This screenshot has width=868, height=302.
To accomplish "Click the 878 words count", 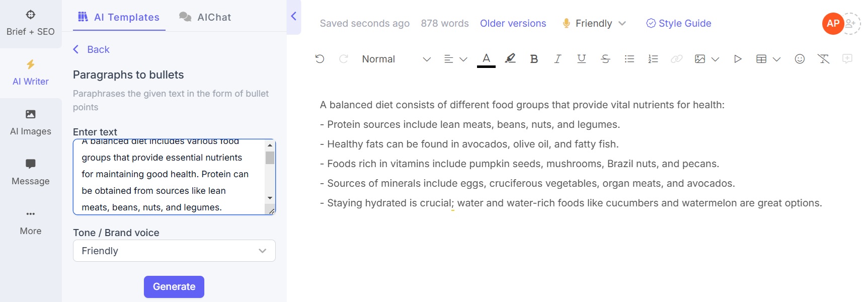I will click(x=445, y=23).
